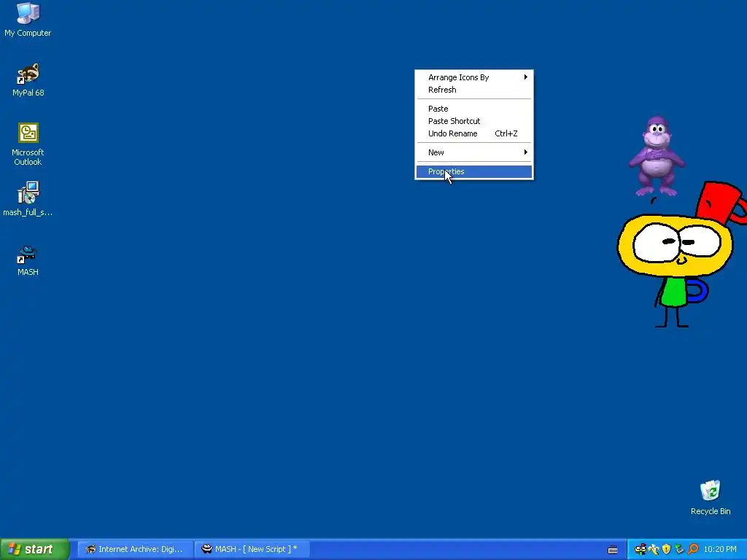Select the My Computer desktop icon
The image size is (747, 560).
point(28,19)
